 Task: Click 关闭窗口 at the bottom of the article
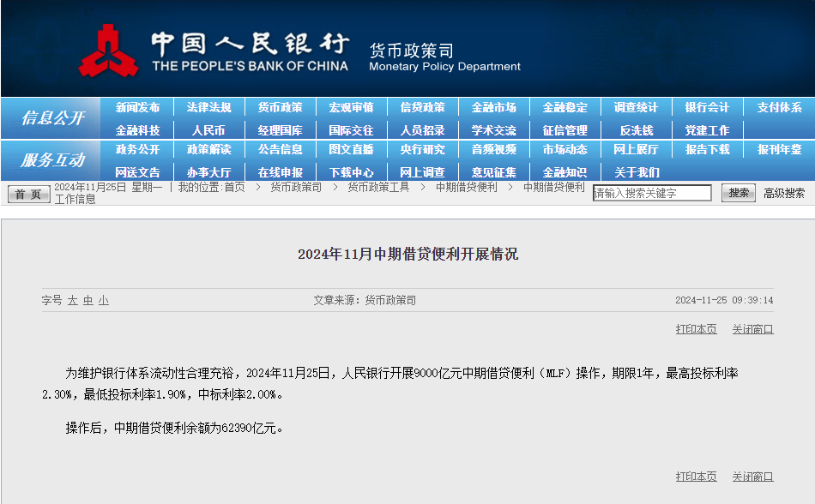[x=752, y=477]
